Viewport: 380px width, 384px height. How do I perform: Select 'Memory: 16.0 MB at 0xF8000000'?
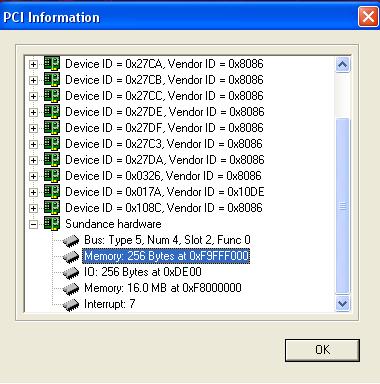(163, 288)
